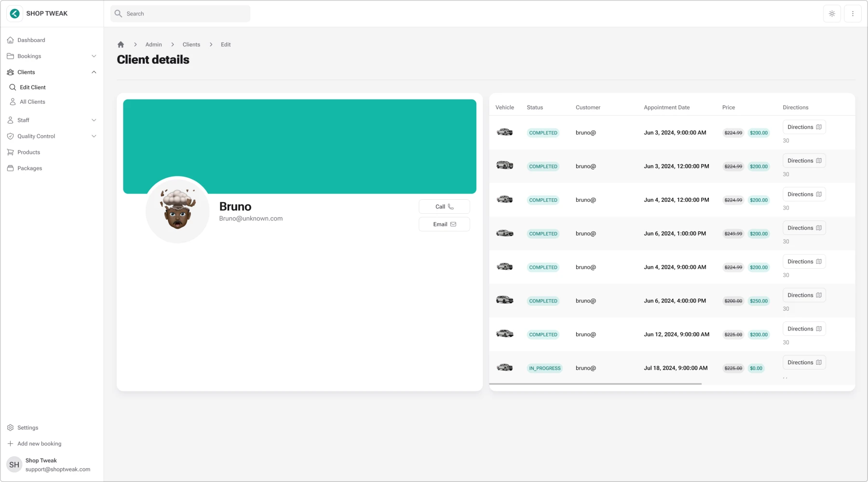Click the Packages box icon
The height and width of the screenshot is (482, 868).
(11, 168)
